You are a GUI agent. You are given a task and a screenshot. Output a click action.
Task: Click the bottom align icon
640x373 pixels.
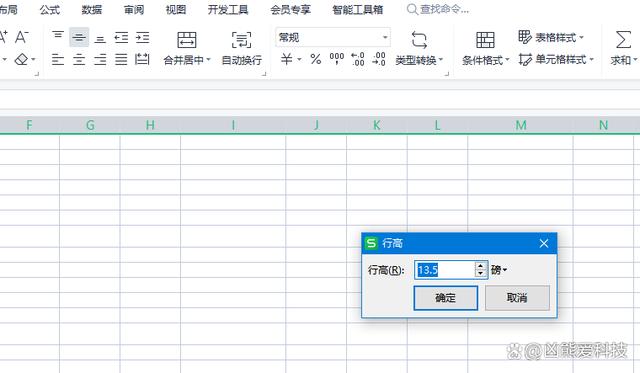click(x=100, y=38)
